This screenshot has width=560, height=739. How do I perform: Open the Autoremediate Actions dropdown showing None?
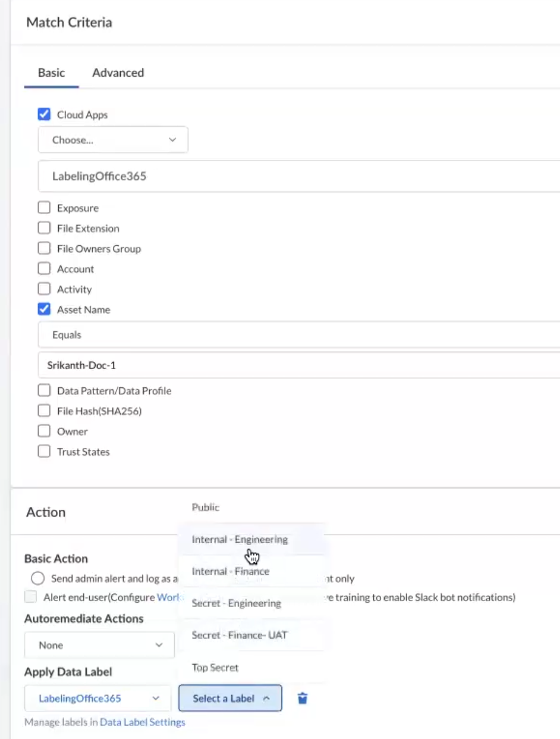99,645
